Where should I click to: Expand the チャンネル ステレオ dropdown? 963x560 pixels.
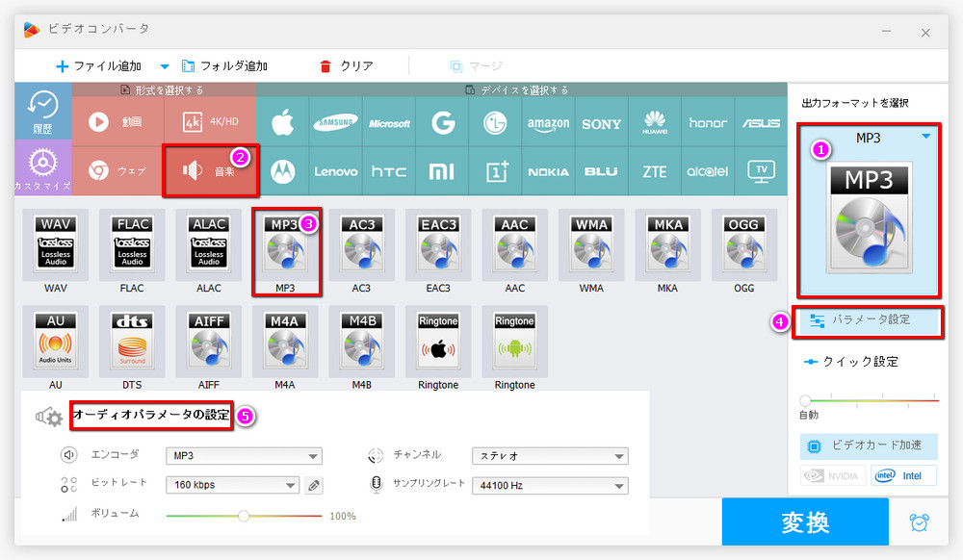(549, 456)
